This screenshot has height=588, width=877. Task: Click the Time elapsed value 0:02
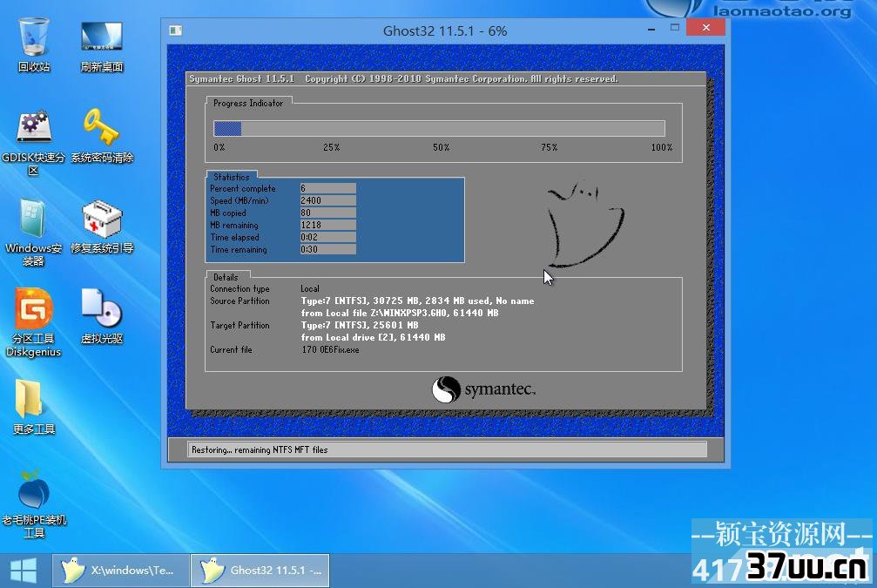327,237
